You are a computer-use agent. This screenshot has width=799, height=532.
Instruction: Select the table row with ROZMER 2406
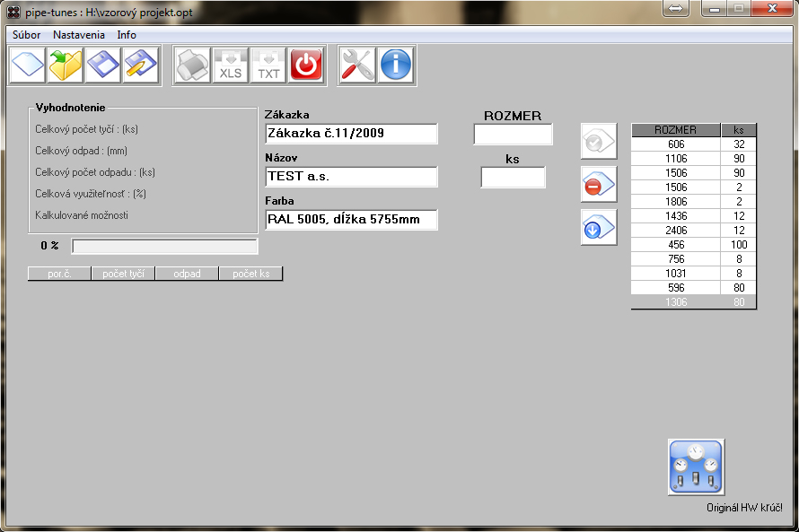coord(694,230)
